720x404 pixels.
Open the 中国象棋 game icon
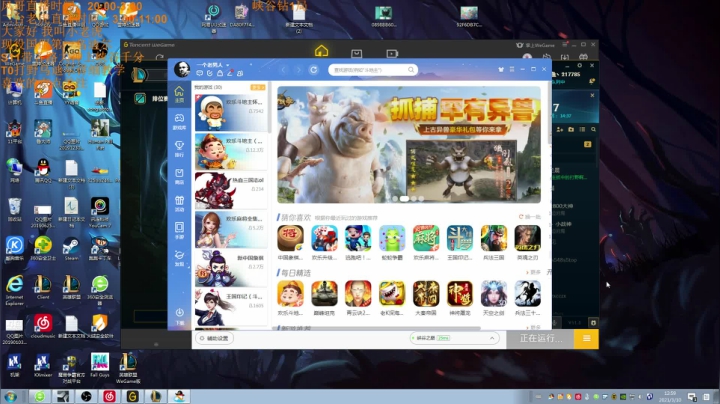(290, 238)
